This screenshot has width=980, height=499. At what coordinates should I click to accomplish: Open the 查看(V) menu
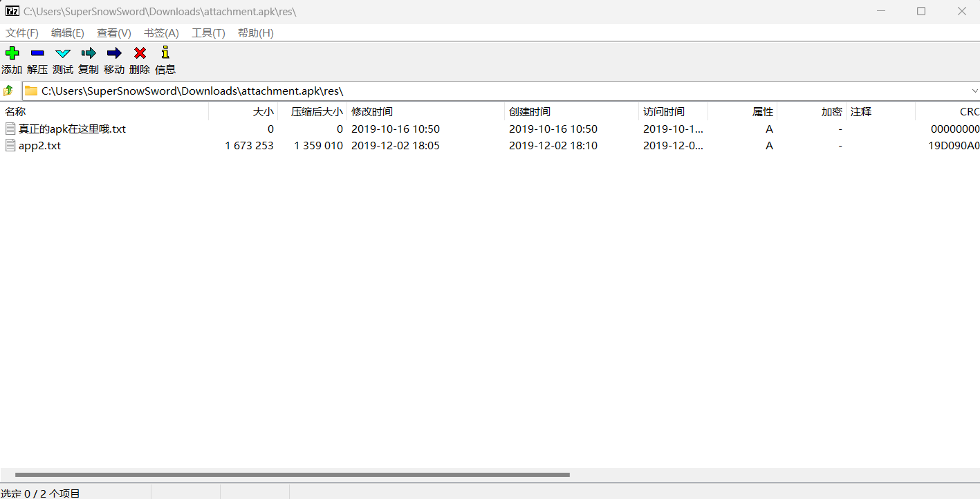tap(114, 33)
